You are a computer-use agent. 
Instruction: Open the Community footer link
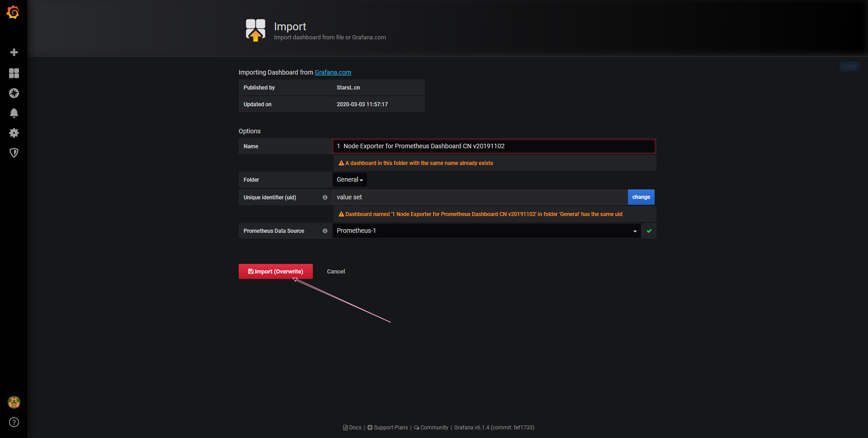click(431, 428)
